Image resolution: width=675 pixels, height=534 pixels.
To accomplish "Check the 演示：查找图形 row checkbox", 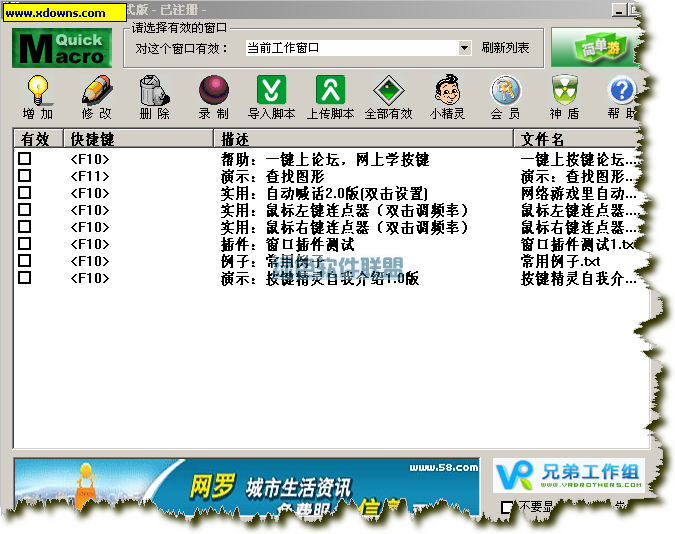I will pyautogui.click(x=25, y=176).
